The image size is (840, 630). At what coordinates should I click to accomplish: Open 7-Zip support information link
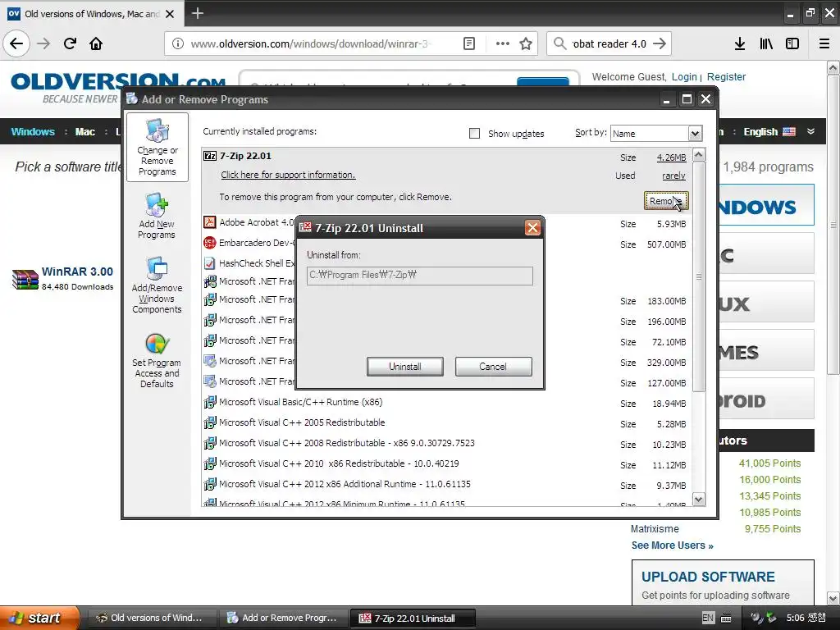288,175
